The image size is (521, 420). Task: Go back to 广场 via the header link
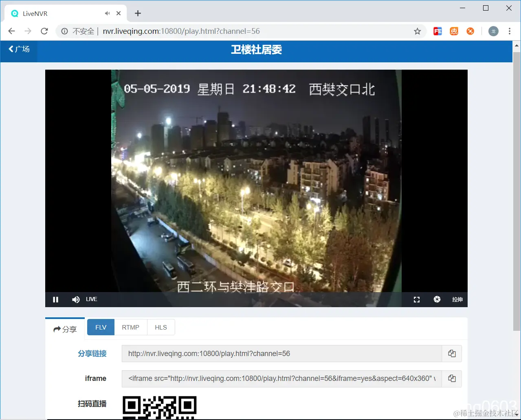pos(18,49)
